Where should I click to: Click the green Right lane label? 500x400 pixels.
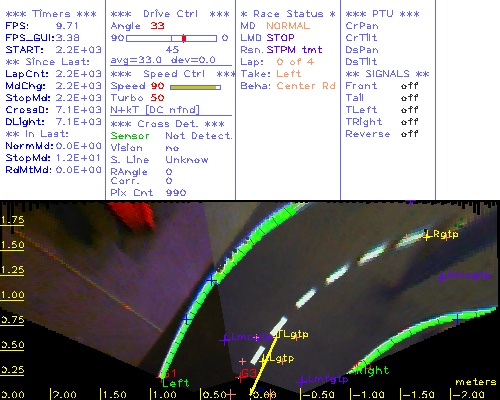[373, 370]
